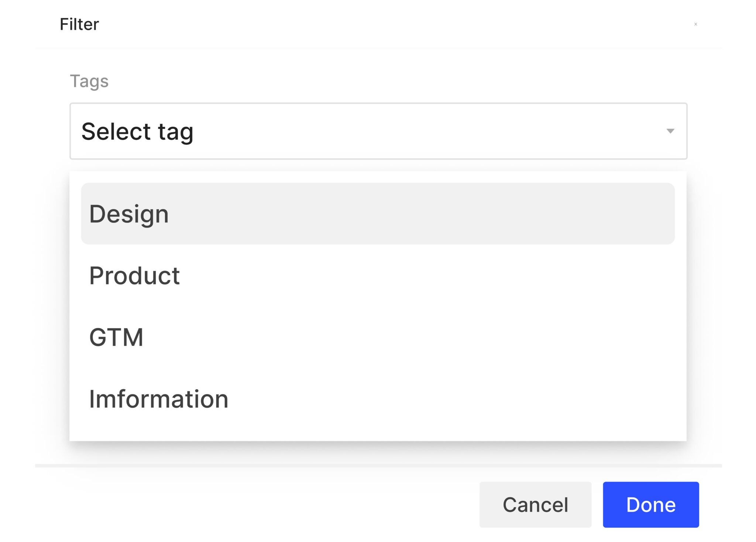
Task: Filter by GTM in the dropdown list
Action: pyautogui.click(x=378, y=337)
